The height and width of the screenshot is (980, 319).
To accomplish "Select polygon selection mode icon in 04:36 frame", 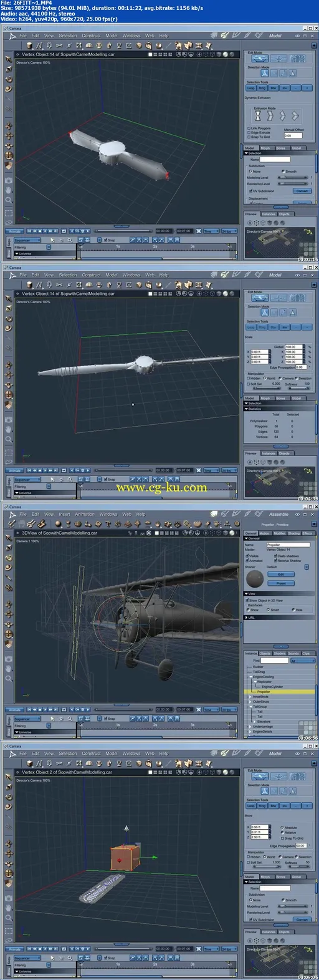I will pos(292,313).
